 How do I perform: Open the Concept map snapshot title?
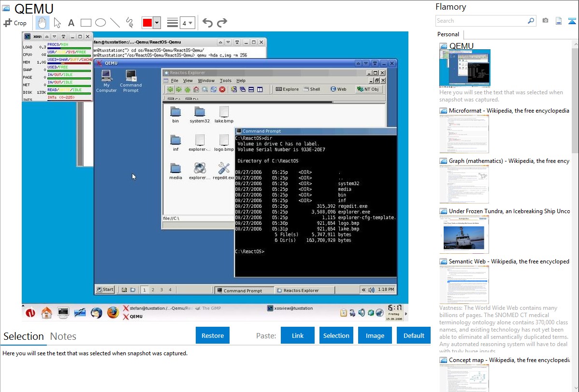[x=509, y=360]
